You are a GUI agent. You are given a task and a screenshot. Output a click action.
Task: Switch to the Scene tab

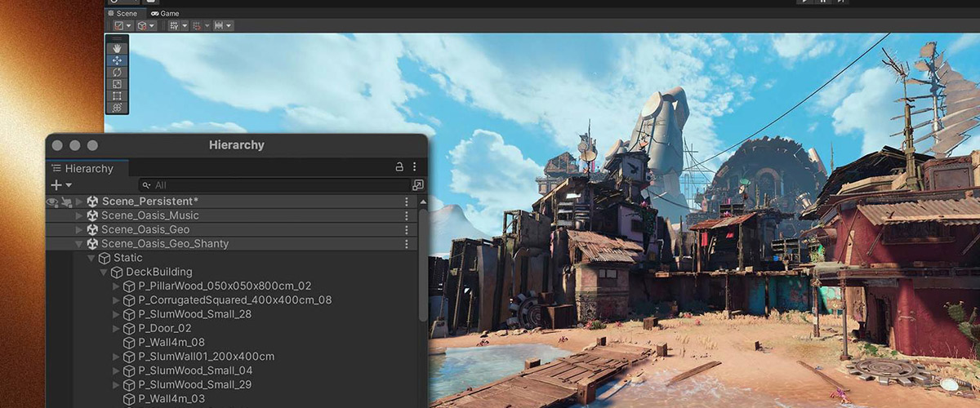click(x=126, y=13)
